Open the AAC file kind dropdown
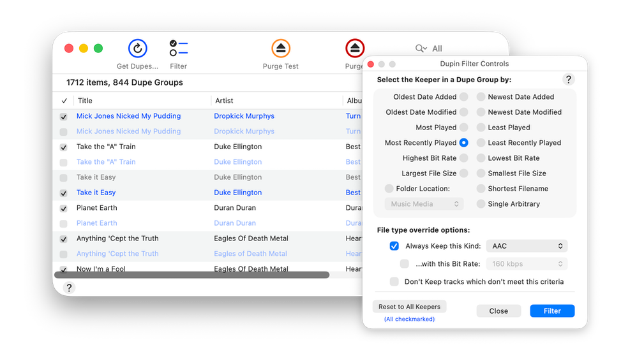This screenshot has width=644, height=352. pyautogui.click(x=526, y=246)
